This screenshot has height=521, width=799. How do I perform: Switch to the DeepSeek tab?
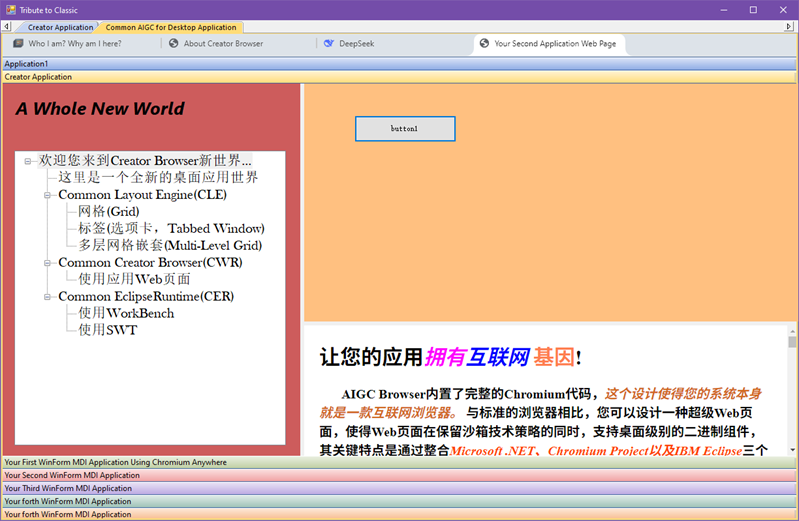(x=356, y=43)
